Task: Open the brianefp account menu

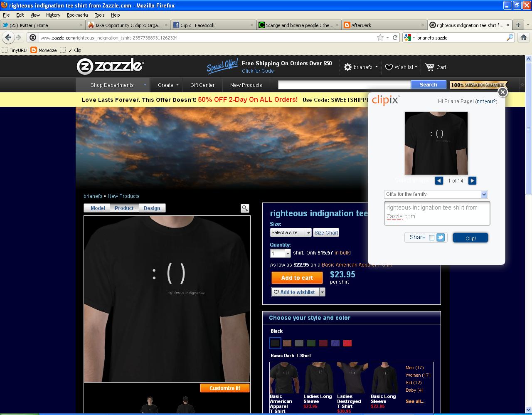Action: [x=361, y=67]
